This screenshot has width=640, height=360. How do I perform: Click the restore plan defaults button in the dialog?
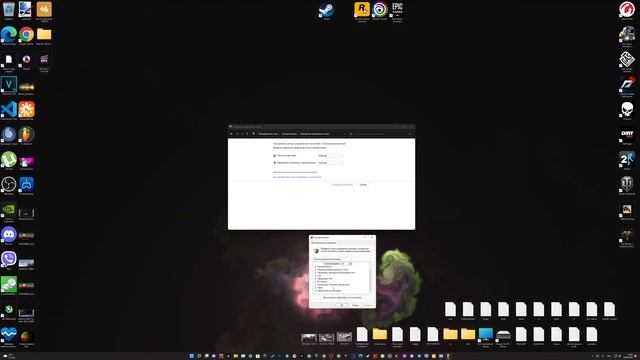342,298
